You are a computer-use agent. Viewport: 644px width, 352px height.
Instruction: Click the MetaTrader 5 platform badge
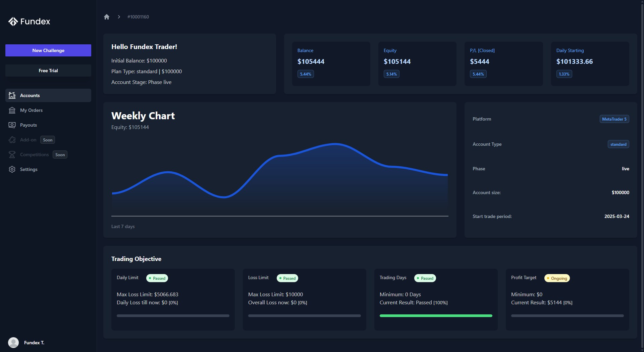tap(614, 119)
